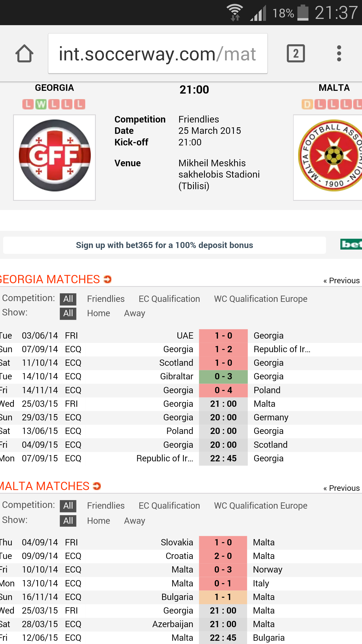Viewport: 362px width, 644px height.
Task: Filter Georgia matches by Friendlies
Action: click(x=106, y=299)
